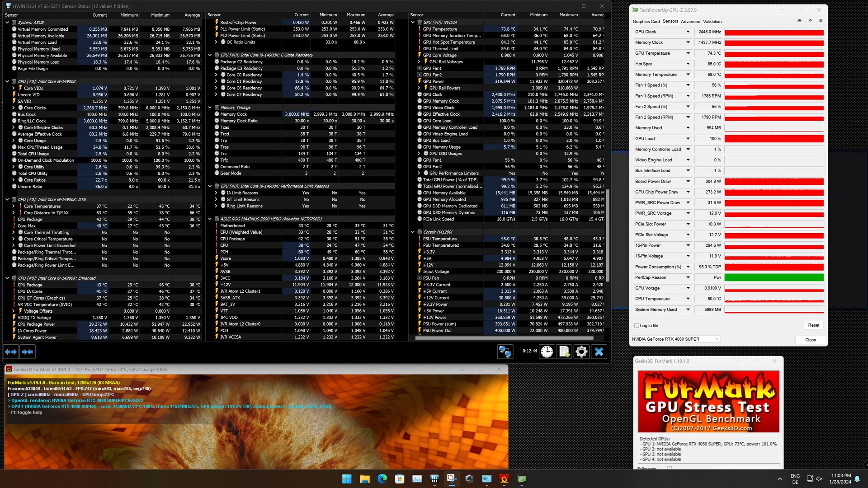Click the Close button in GPU-Z
Viewport: 868px width, 488px height.
pos(810,340)
